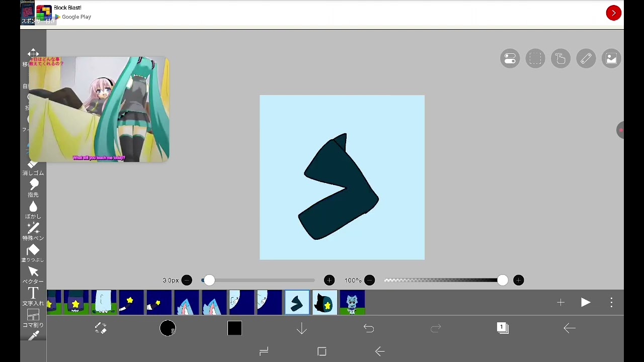Tap the Android system back button
The image size is (644, 362).
click(x=380, y=351)
